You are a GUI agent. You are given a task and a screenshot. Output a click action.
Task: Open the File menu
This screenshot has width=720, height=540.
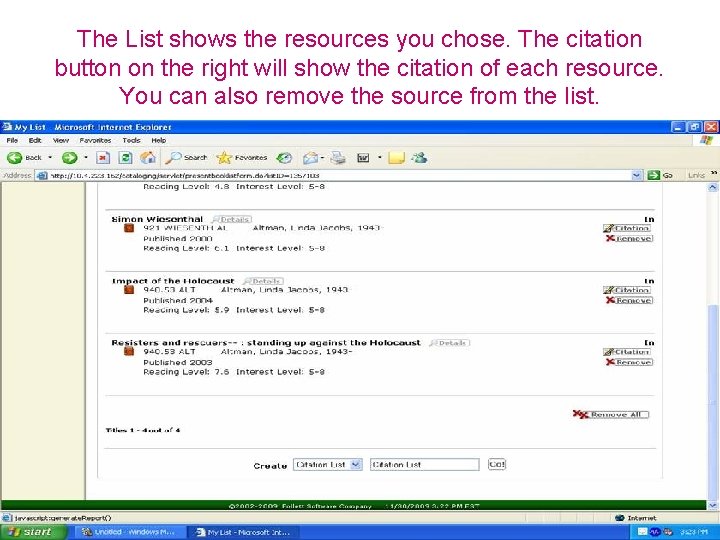(x=12, y=141)
